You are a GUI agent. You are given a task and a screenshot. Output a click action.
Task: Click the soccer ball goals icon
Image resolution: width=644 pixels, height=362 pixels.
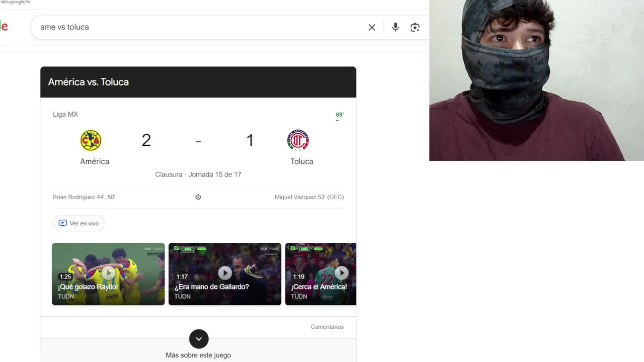198,197
